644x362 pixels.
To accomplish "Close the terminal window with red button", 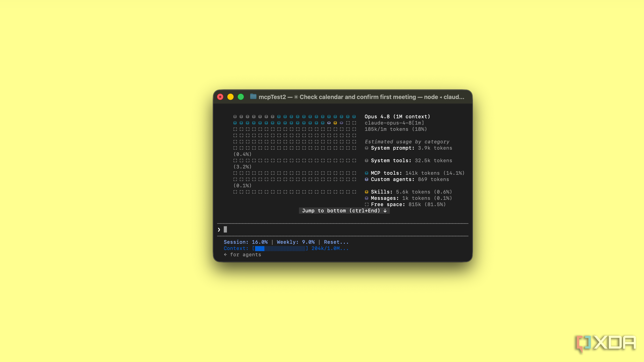I will 220,97.
